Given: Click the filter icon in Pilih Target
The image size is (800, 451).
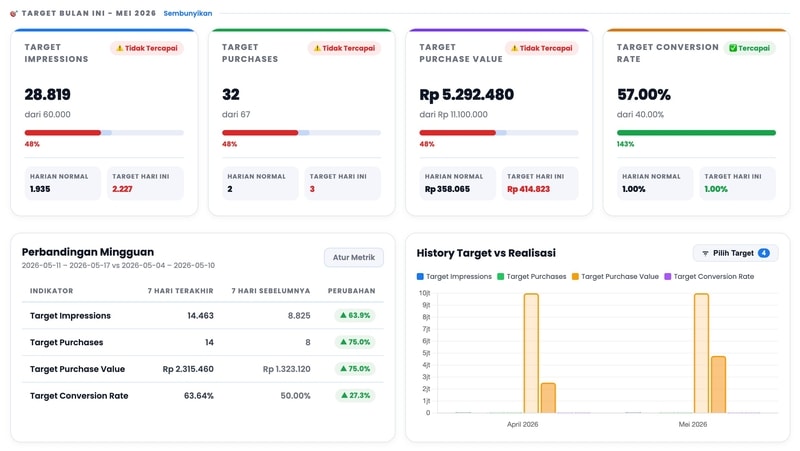Looking at the screenshot, I should click(x=705, y=254).
